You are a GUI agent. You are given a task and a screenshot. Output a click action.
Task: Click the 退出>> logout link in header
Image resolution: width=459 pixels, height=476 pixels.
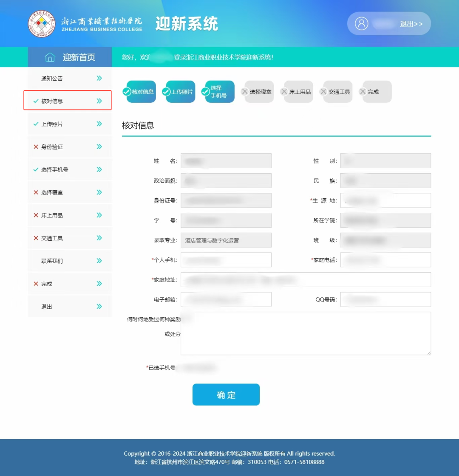pyautogui.click(x=411, y=24)
